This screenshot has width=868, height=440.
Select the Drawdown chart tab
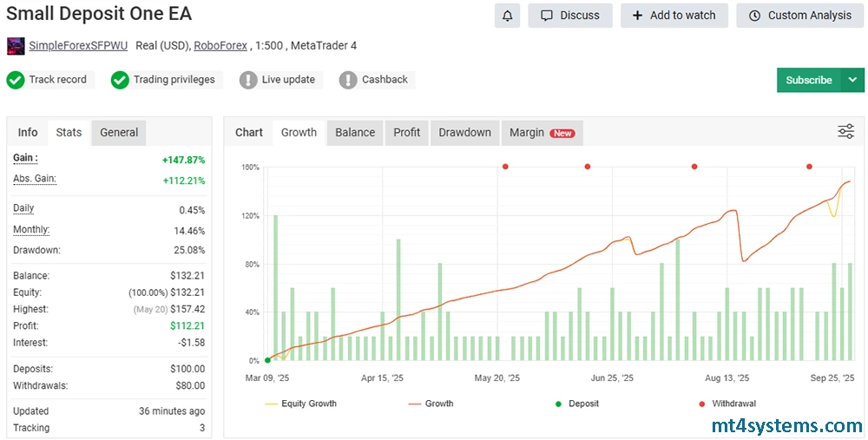coord(464,133)
